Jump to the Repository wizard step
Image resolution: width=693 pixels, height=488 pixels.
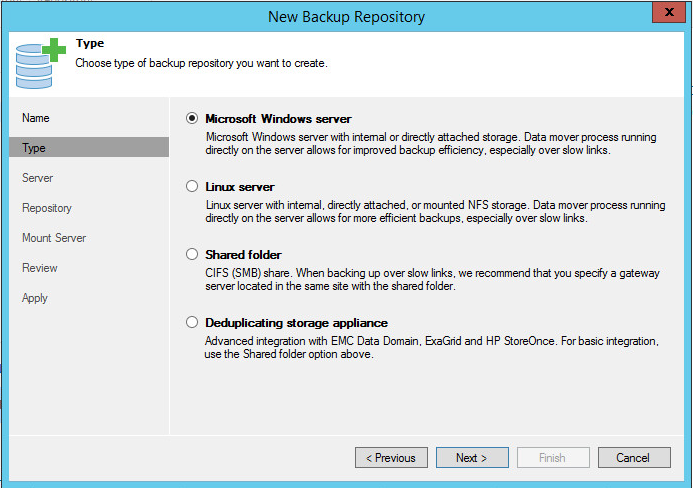[x=47, y=208]
